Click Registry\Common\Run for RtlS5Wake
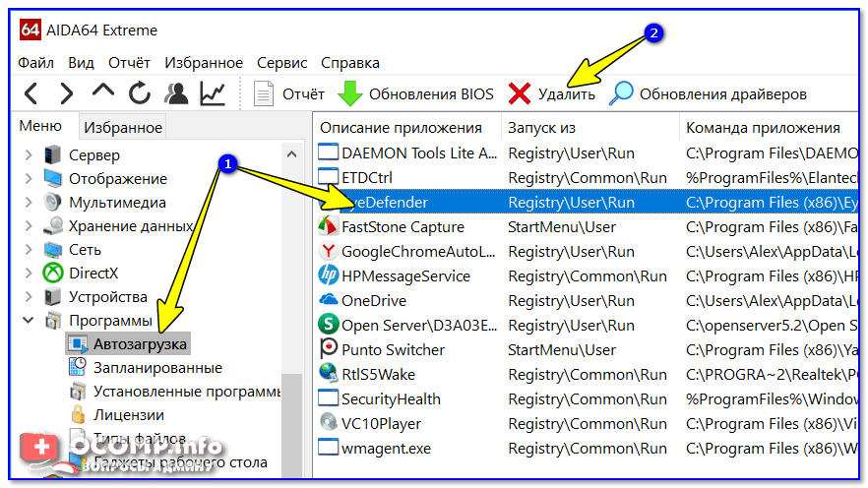The width and height of the screenshot is (868, 488). click(x=588, y=375)
